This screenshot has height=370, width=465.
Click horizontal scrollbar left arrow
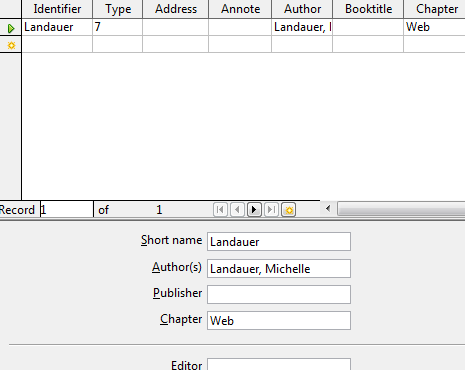[x=328, y=209]
